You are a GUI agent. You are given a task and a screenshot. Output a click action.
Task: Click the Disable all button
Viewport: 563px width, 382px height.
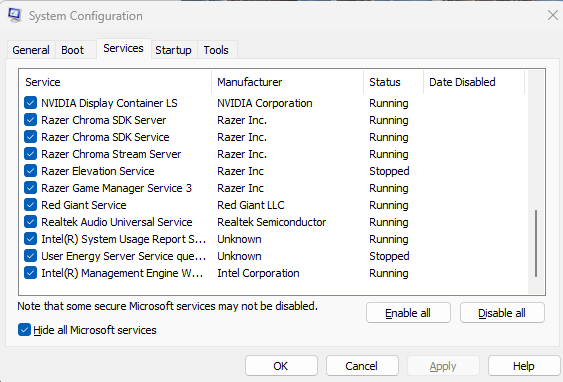pyautogui.click(x=502, y=313)
